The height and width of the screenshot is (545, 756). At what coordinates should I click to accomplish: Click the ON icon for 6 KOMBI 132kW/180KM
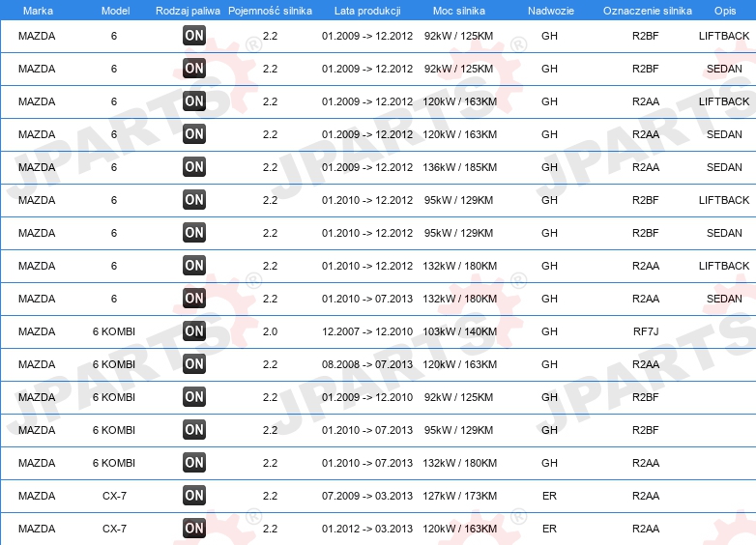(194, 463)
